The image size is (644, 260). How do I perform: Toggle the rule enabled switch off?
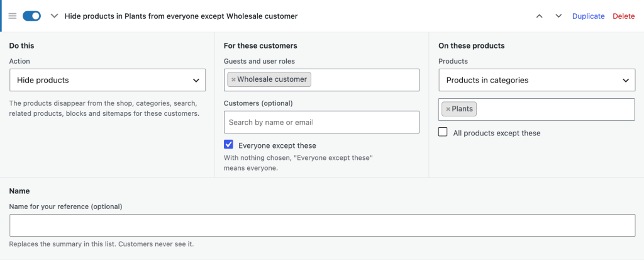pos(31,16)
